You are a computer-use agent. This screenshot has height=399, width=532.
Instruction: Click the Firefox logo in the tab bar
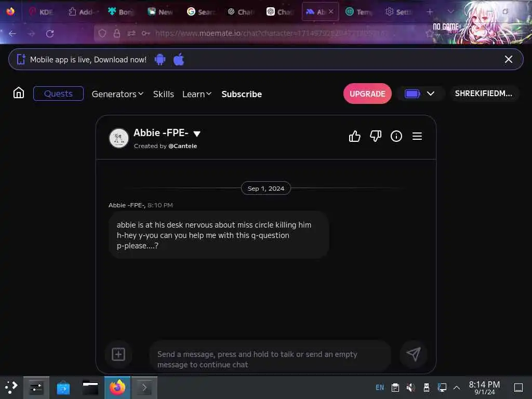[x=10, y=11]
